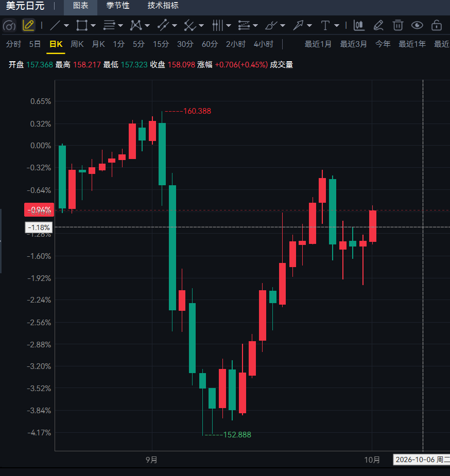Select the 图表 tab
Viewport: 450px width, 476px height.
(x=81, y=6)
